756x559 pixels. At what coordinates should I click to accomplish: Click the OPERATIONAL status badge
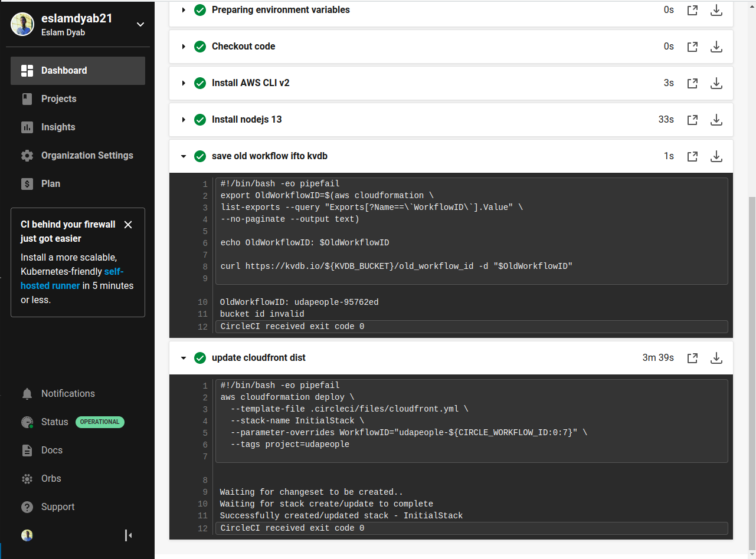coord(100,422)
